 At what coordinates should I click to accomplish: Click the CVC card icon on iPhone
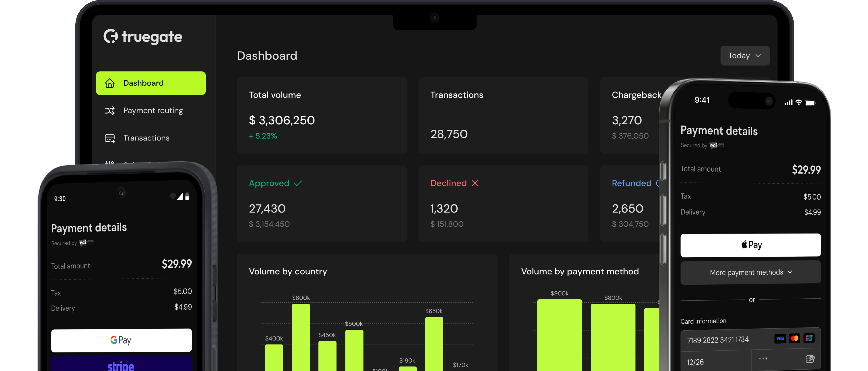click(x=810, y=359)
